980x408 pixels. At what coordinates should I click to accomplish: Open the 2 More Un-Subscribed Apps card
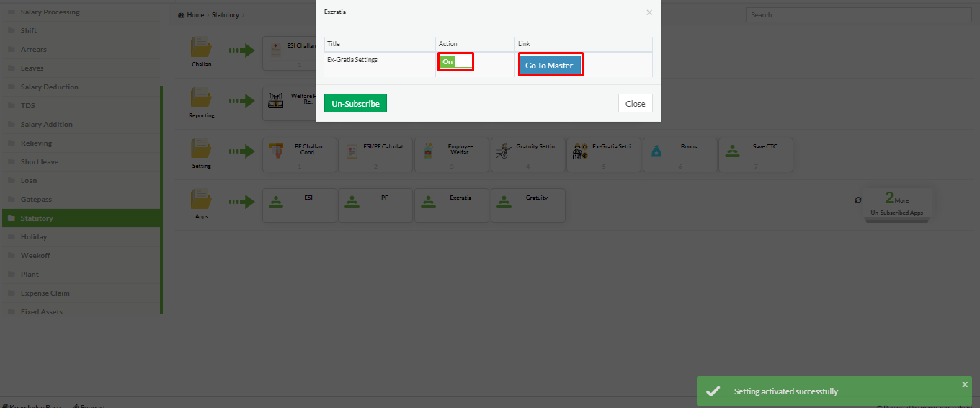[896, 203]
